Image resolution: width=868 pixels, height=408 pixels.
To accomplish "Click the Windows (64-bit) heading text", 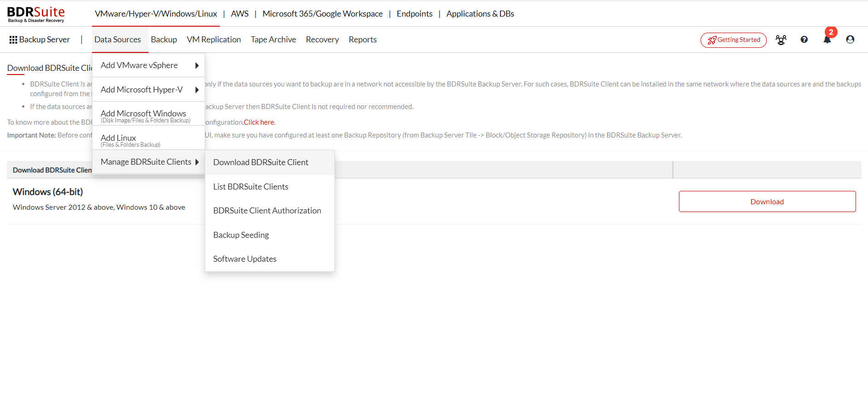I will click(48, 192).
